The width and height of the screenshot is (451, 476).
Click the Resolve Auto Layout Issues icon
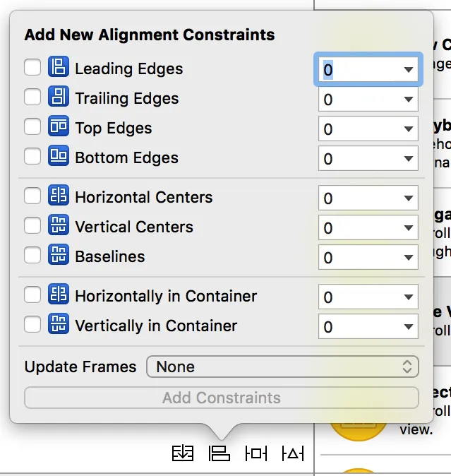click(292, 453)
